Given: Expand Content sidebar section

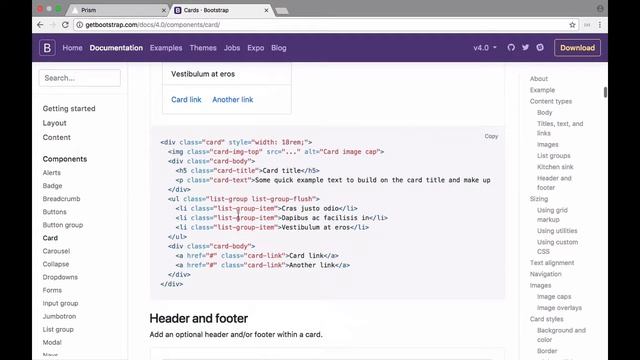Looking at the screenshot, I should (x=56, y=138).
